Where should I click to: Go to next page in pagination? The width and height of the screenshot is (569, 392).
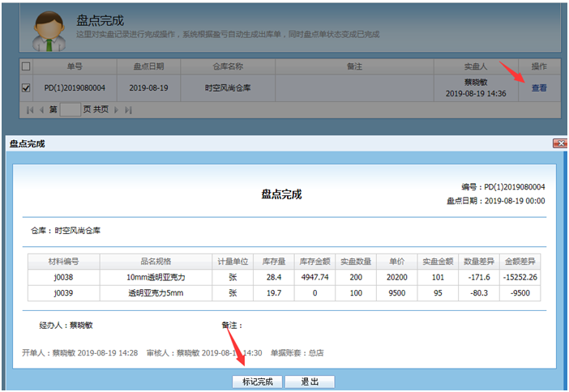tap(116, 109)
